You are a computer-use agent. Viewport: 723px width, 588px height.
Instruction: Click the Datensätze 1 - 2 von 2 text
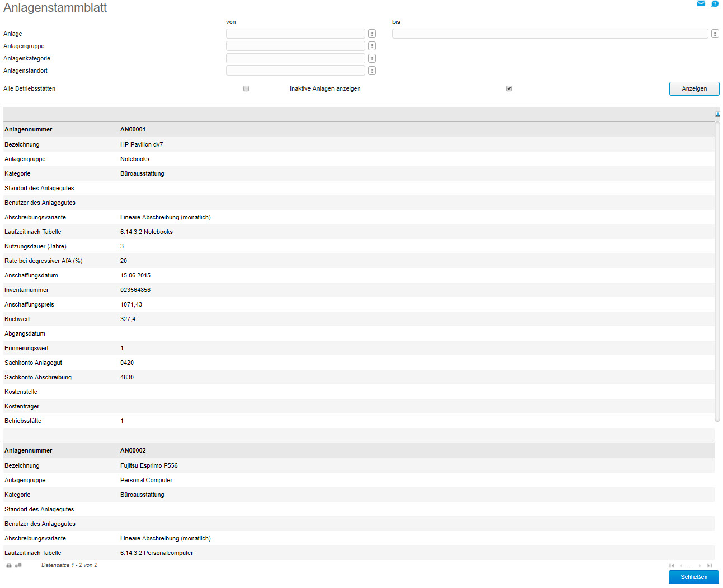(69, 565)
